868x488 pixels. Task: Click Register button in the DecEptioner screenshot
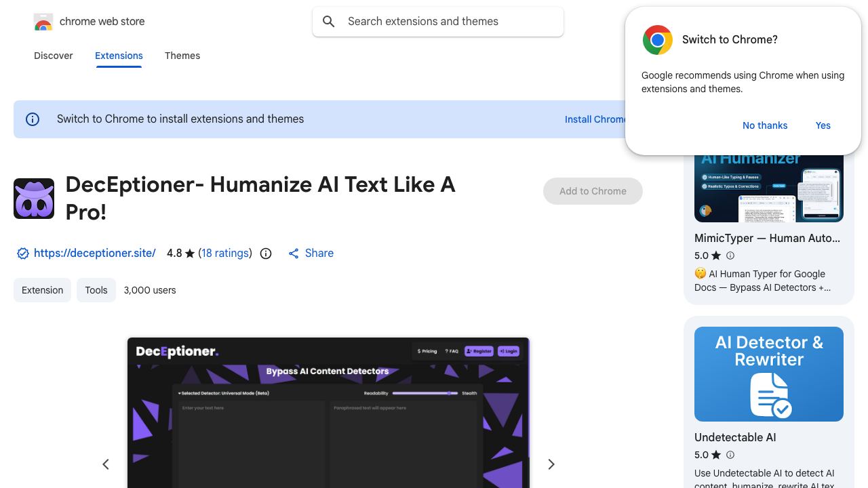(x=479, y=351)
